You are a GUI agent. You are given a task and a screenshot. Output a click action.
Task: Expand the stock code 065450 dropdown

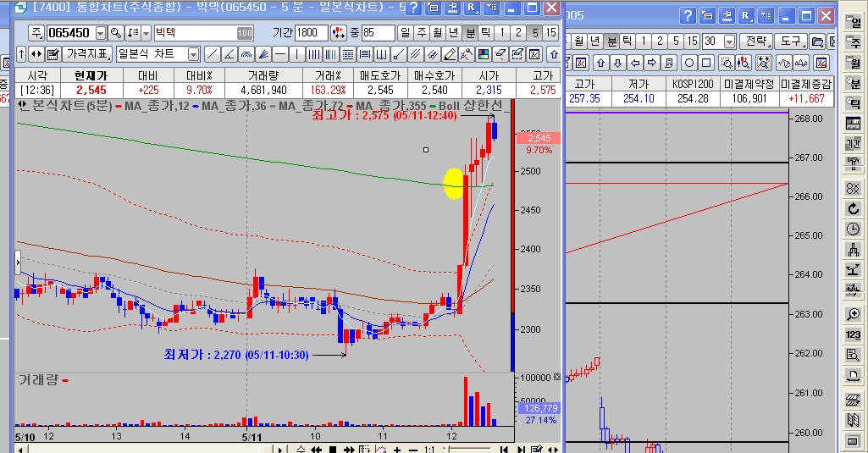[x=101, y=33]
